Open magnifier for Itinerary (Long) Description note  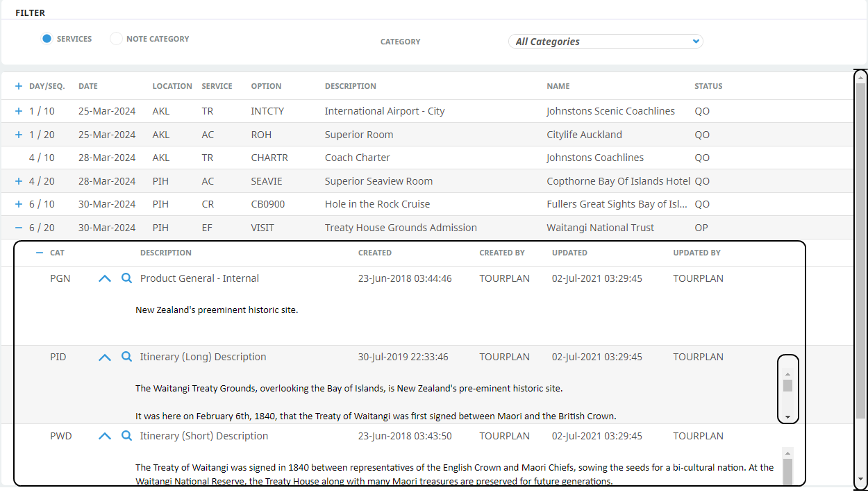tap(126, 356)
